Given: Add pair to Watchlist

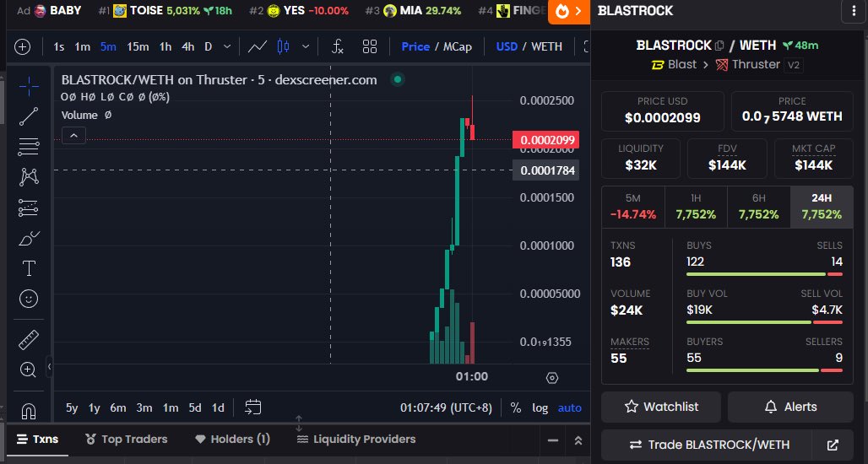Looking at the screenshot, I should (x=661, y=407).
